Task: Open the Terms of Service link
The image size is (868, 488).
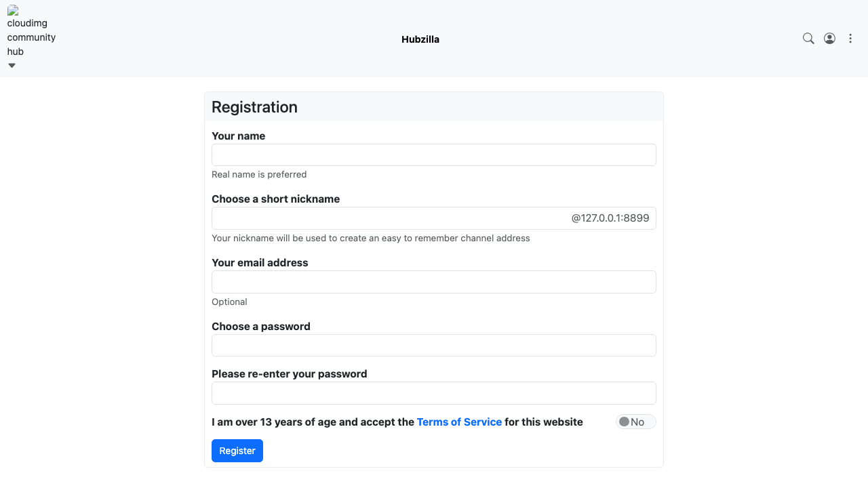Action: click(x=459, y=422)
